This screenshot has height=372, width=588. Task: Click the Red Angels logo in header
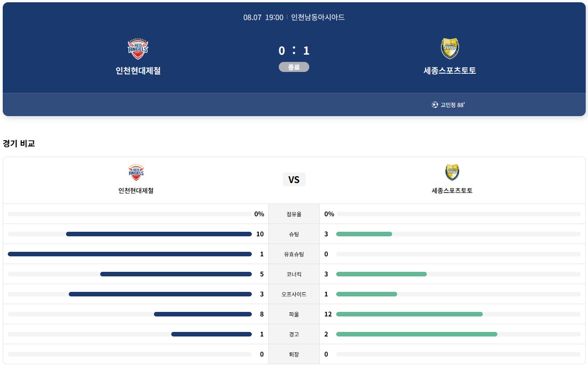138,49
